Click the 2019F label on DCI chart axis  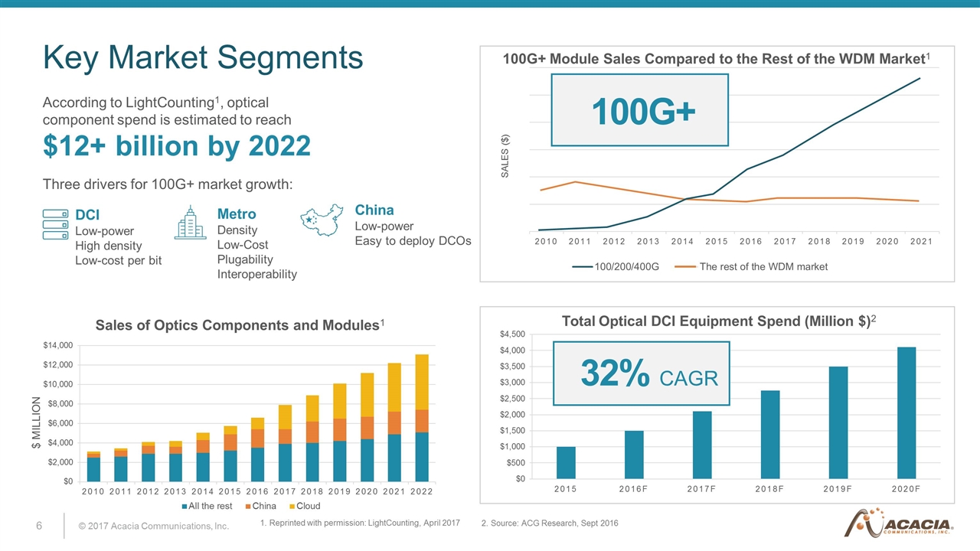click(838, 489)
